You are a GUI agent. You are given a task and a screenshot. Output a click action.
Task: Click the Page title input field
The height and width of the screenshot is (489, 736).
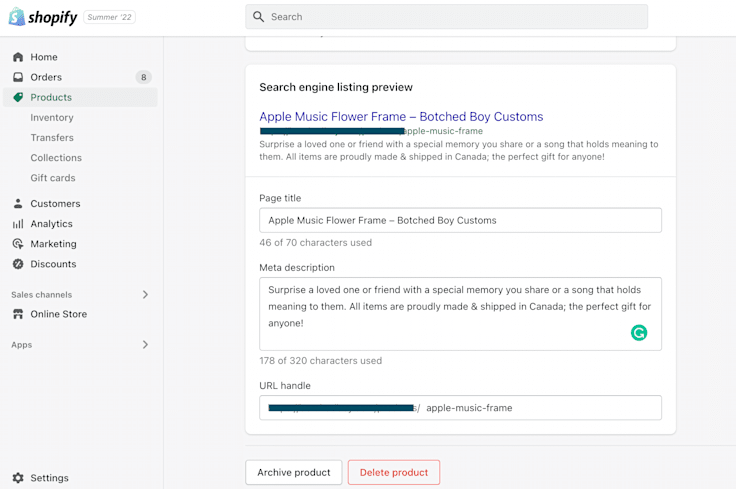(x=460, y=220)
